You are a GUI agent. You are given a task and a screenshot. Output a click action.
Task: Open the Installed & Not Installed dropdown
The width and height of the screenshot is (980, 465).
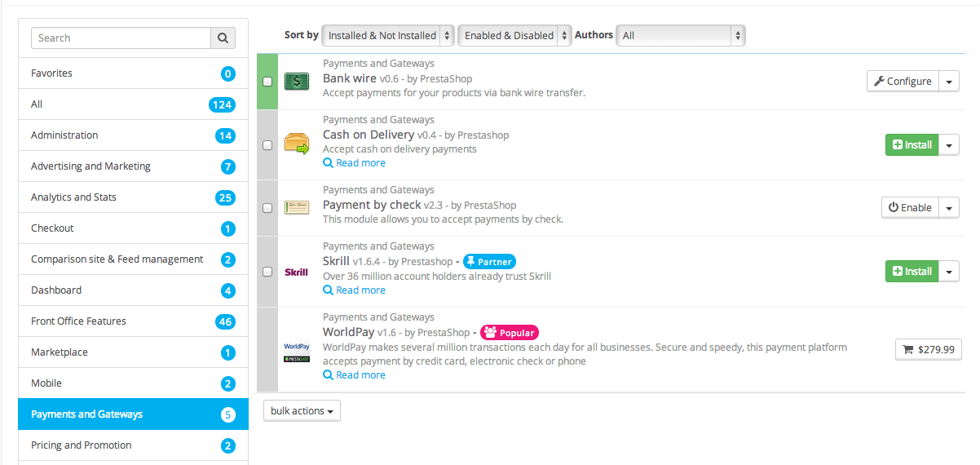pyautogui.click(x=388, y=35)
